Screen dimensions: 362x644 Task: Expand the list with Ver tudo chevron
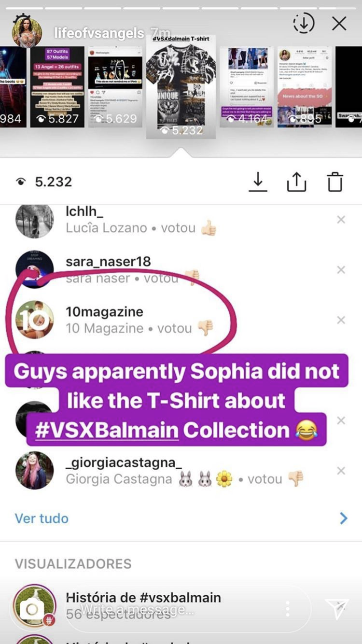point(343,518)
